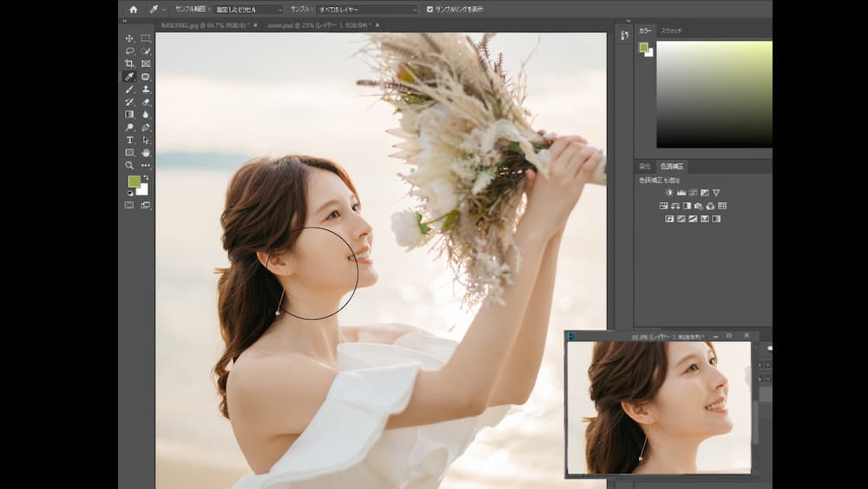This screenshot has width=868, height=489.
Task: Select the Crop tool
Action: [129, 63]
